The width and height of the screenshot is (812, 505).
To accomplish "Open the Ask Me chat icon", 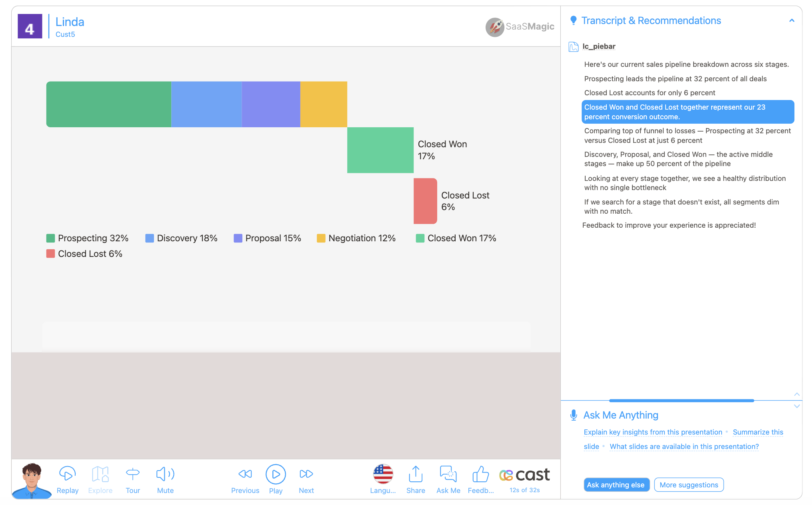I will (x=448, y=474).
